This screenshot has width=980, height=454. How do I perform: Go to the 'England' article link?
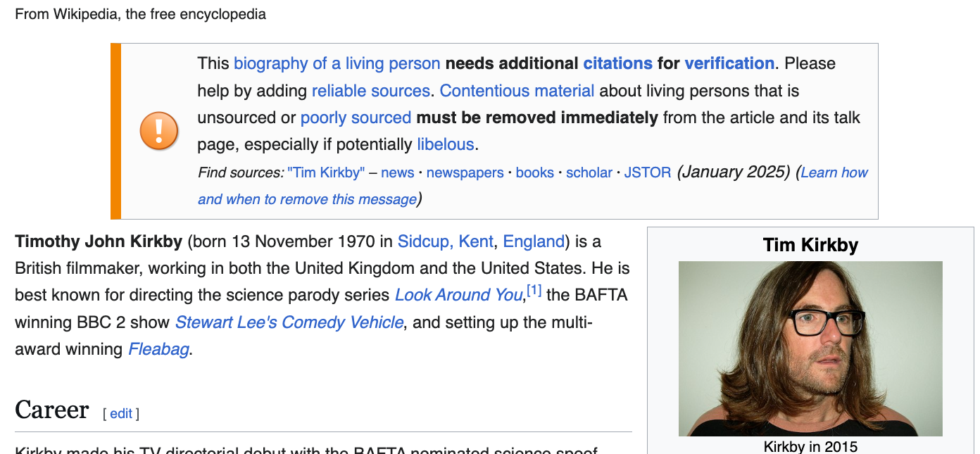click(534, 241)
